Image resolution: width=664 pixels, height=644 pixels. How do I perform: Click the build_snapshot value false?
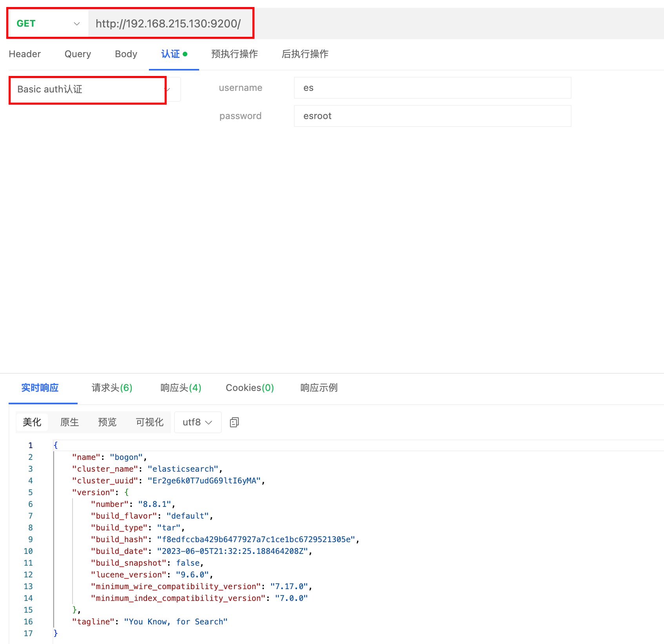point(188,563)
